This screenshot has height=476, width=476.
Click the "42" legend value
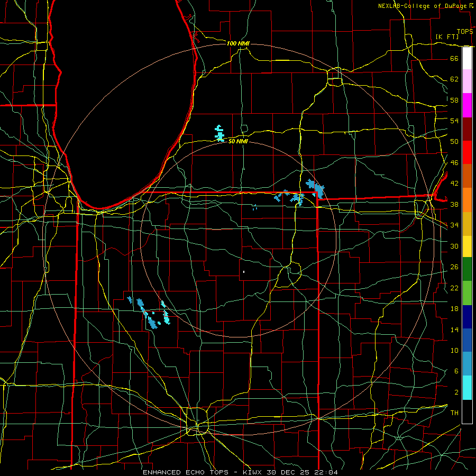coord(454,184)
